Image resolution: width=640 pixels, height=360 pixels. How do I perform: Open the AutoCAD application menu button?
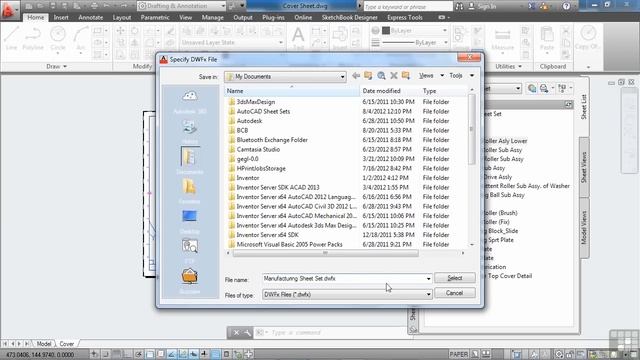click(x=9, y=10)
